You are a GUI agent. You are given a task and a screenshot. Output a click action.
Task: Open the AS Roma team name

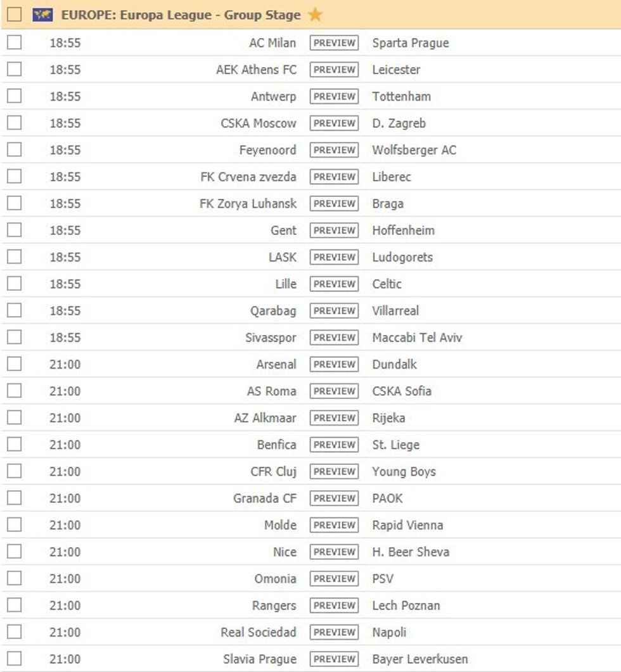271,391
